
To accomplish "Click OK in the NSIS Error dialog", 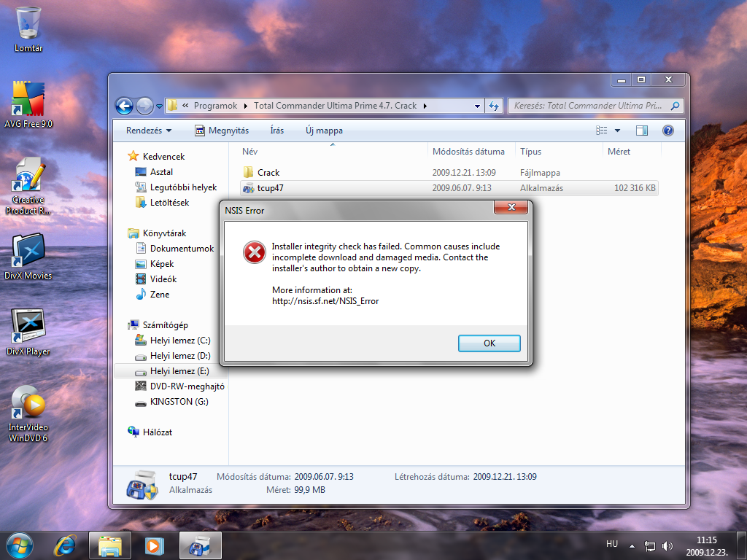I will 489,343.
